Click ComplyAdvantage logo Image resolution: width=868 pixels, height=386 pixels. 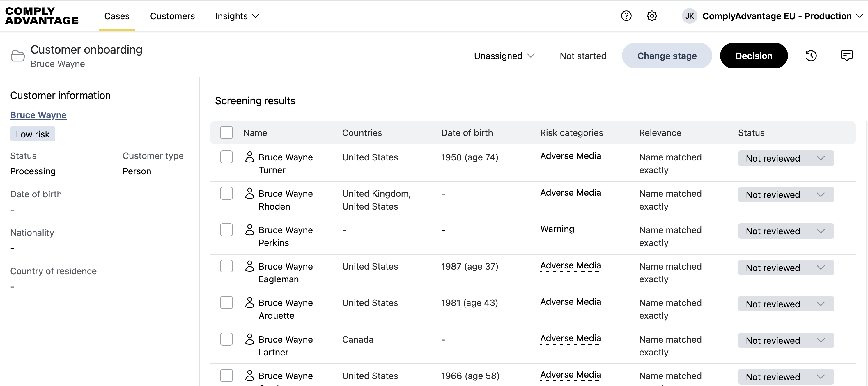pos(42,16)
